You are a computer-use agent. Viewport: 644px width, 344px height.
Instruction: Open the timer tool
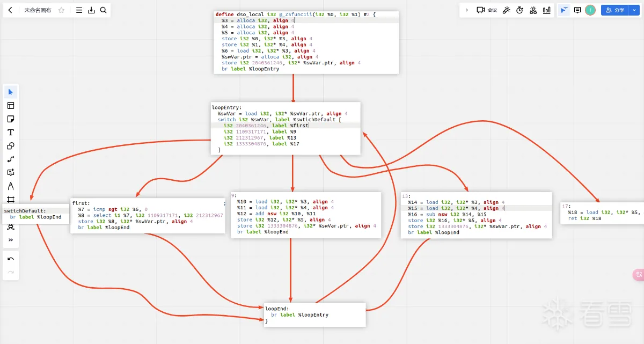(x=520, y=10)
